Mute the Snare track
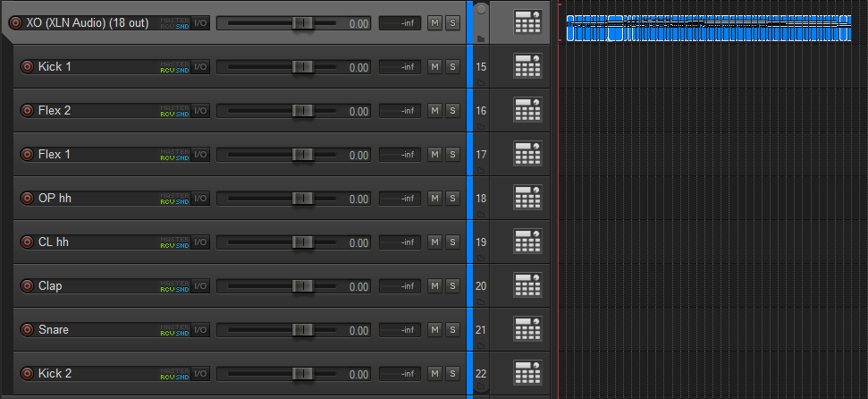The width and height of the screenshot is (868, 399). click(435, 330)
